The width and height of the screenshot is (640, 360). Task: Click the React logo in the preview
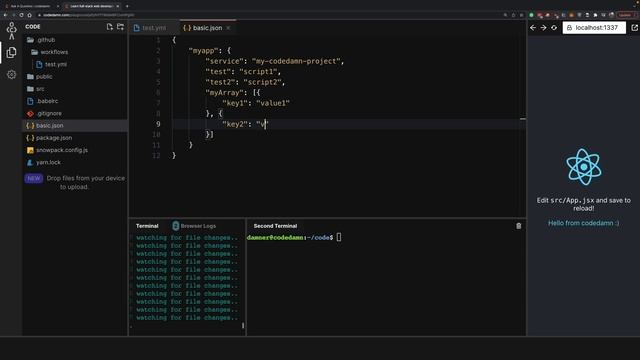pos(584,167)
